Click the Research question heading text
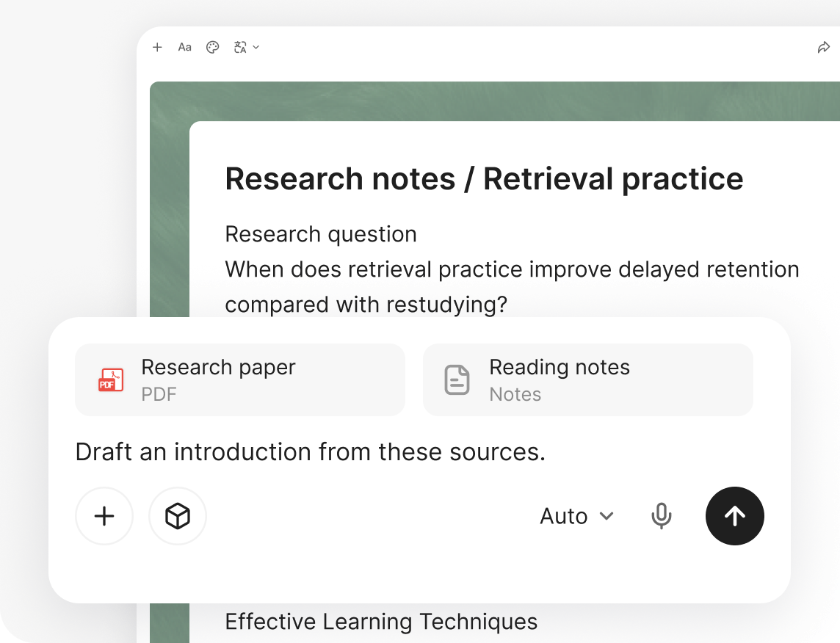The height and width of the screenshot is (643, 840). (321, 234)
